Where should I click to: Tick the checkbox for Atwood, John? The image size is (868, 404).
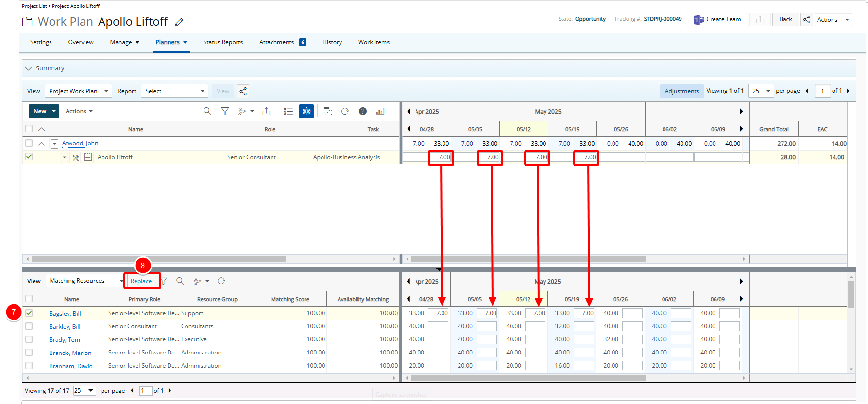tap(29, 143)
